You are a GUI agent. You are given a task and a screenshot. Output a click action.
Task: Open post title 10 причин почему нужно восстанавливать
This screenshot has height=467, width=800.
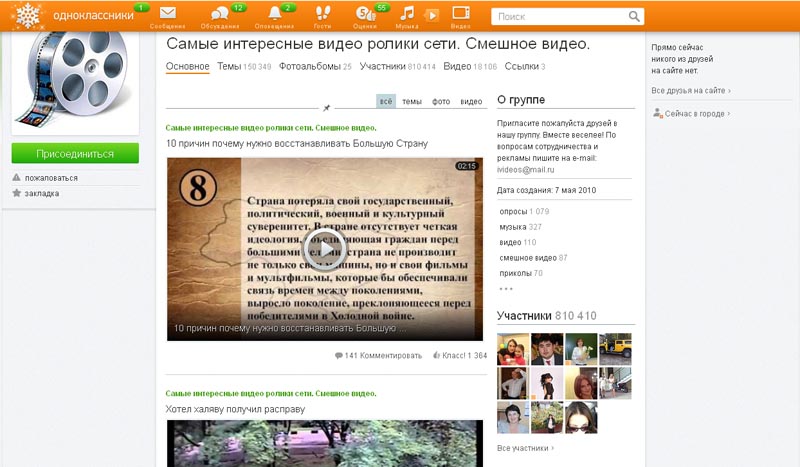pos(296,143)
